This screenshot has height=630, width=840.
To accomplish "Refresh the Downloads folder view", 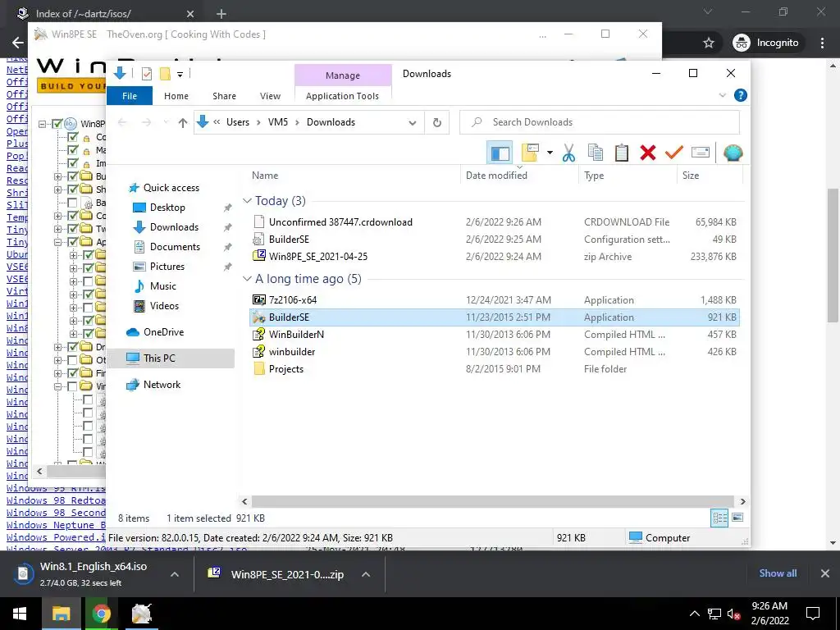I will coord(437,123).
